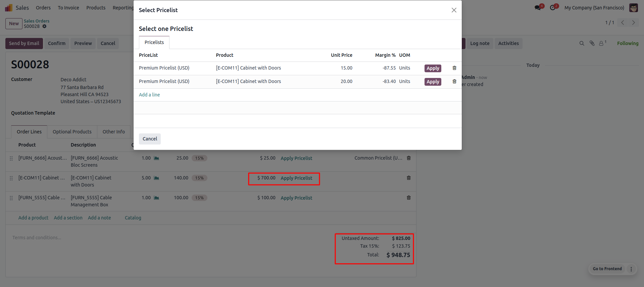This screenshot has width=644, height=287.
Task: Click the New button
Action: (x=14, y=24)
